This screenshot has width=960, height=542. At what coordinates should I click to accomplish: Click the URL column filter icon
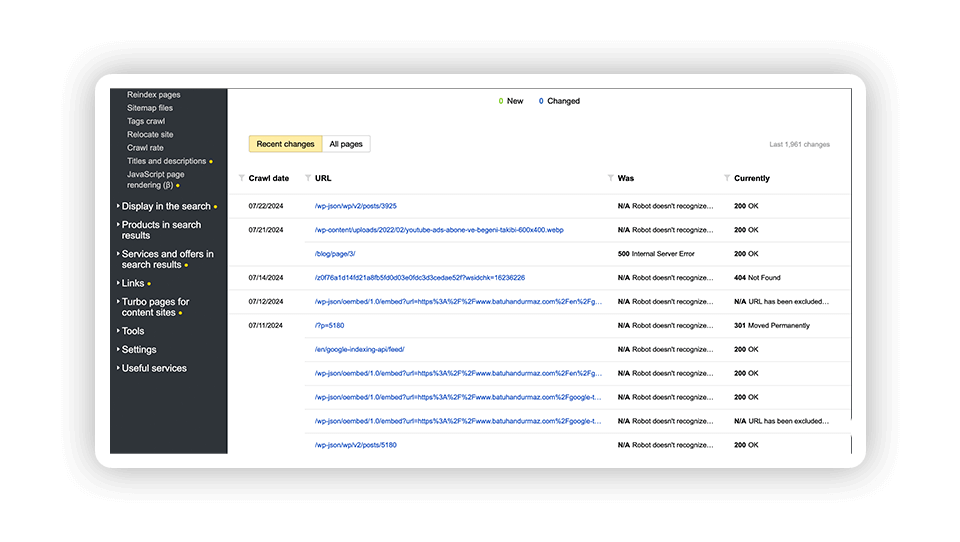tap(308, 178)
